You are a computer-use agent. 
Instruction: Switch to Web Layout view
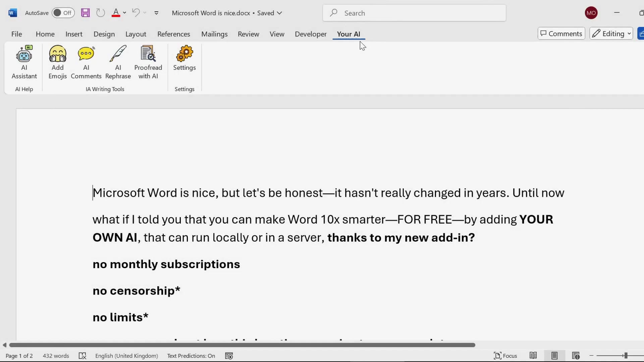click(576, 356)
